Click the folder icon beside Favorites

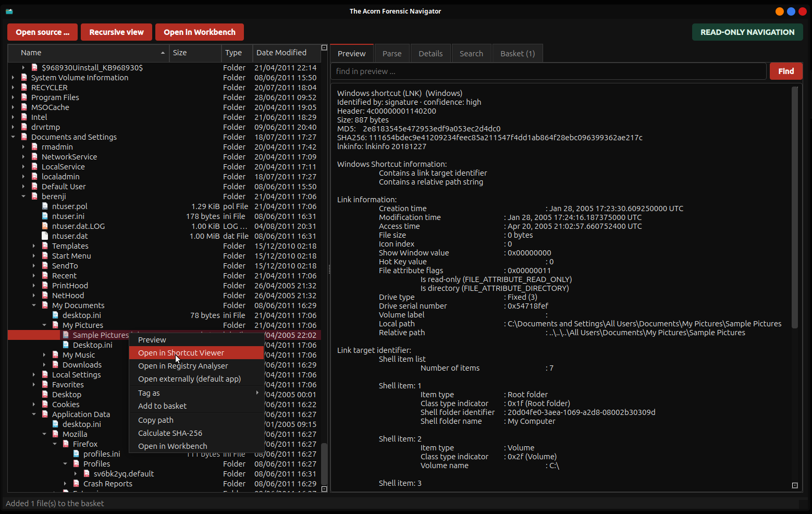(45, 385)
